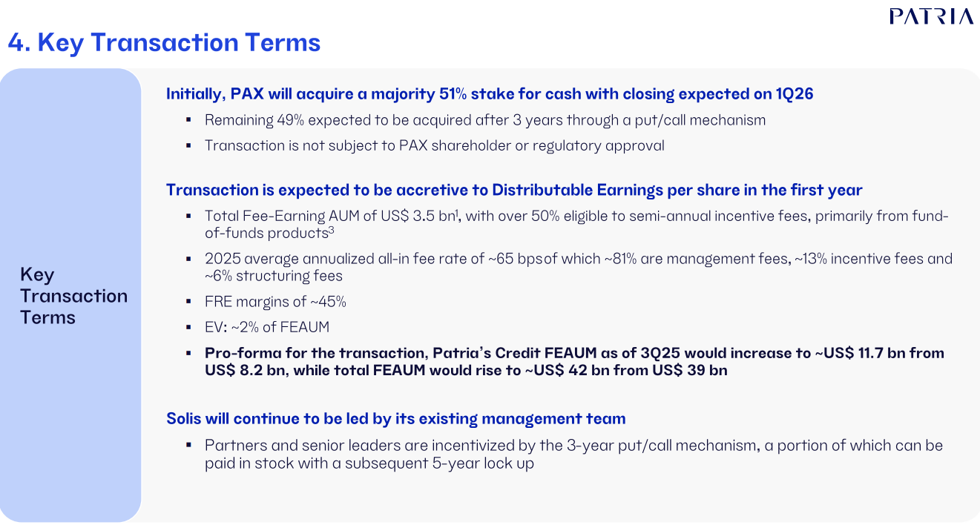The image size is (980, 525).
Task: Click the "~6% structuring fees" text
Action: coord(274,276)
